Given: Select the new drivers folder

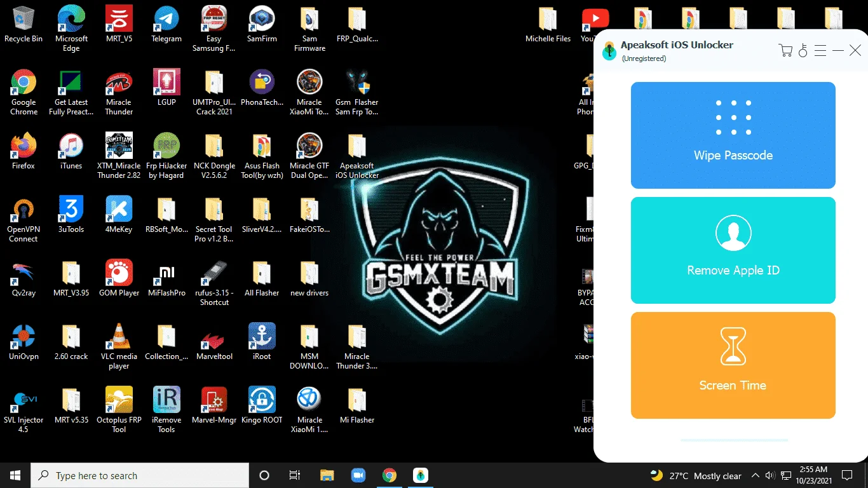Looking at the screenshot, I should [x=309, y=278].
